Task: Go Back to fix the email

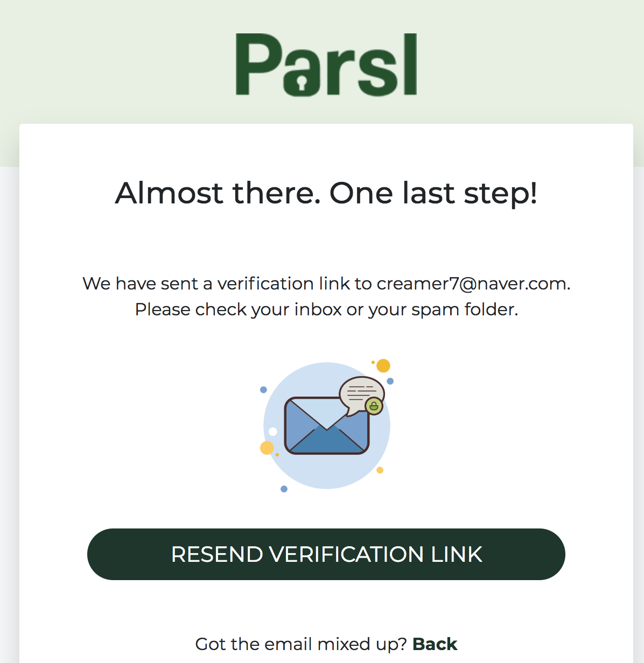Action: pos(435,644)
